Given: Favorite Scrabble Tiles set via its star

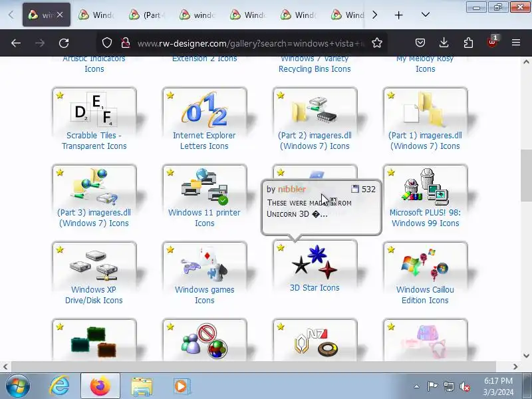Looking at the screenshot, I should 60,95.
